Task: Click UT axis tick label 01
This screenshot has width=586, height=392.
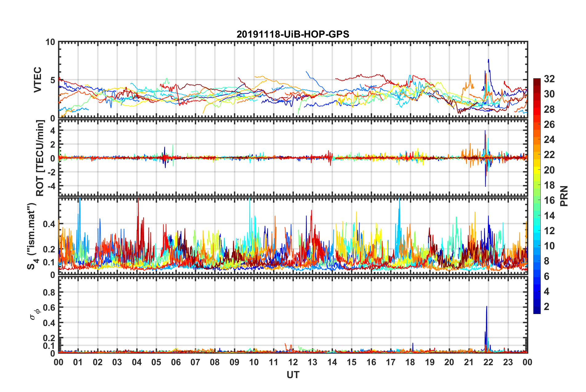Action: (x=78, y=362)
